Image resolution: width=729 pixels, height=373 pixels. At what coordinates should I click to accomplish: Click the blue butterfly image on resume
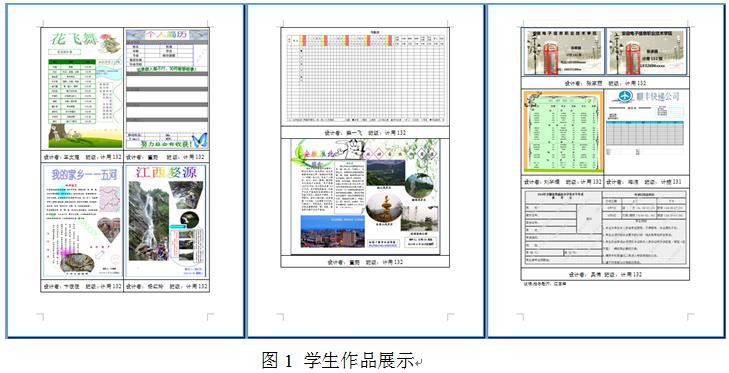199,140
